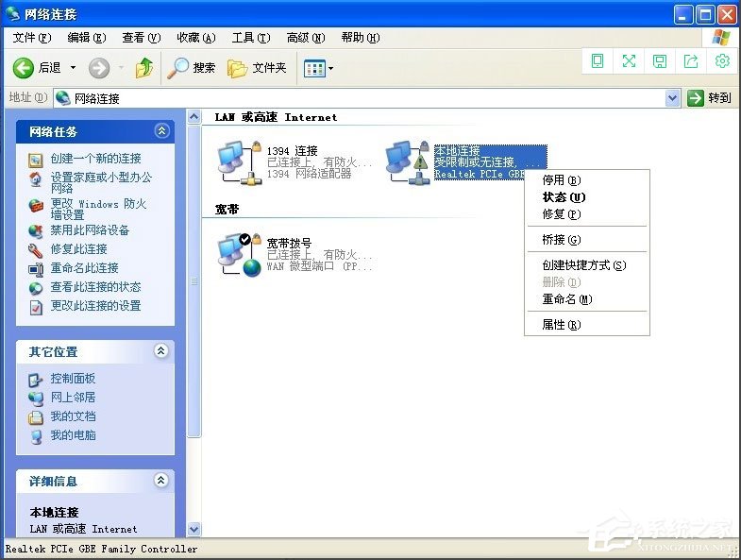Click 设置家庭或小型办公网络 link
Screen dimensions: 741x560
pos(101,182)
